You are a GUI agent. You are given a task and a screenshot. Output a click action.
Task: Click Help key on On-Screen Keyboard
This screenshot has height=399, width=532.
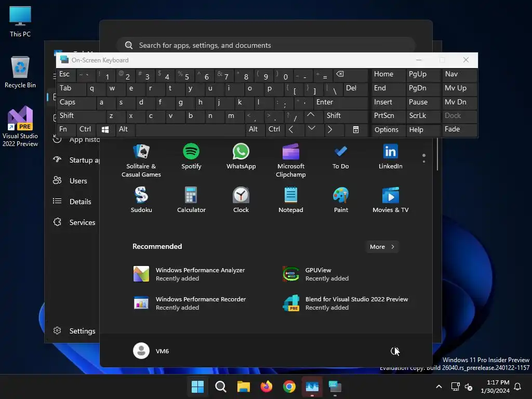423,129
